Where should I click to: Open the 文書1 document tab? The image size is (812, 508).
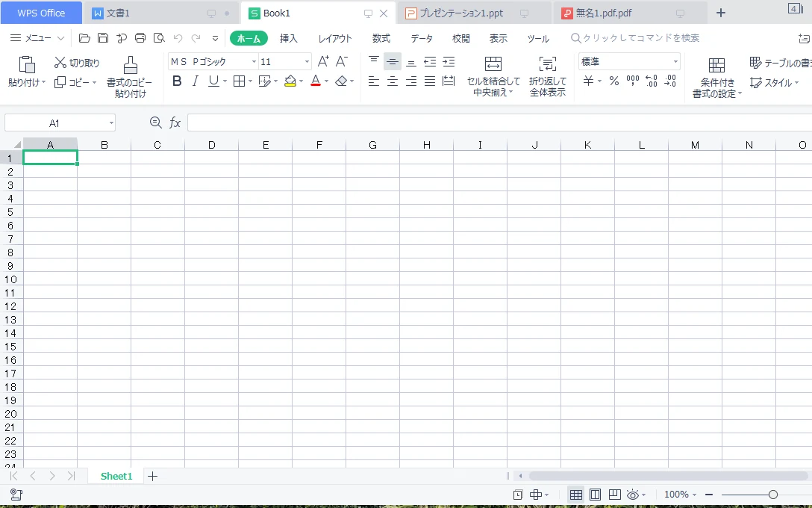160,13
